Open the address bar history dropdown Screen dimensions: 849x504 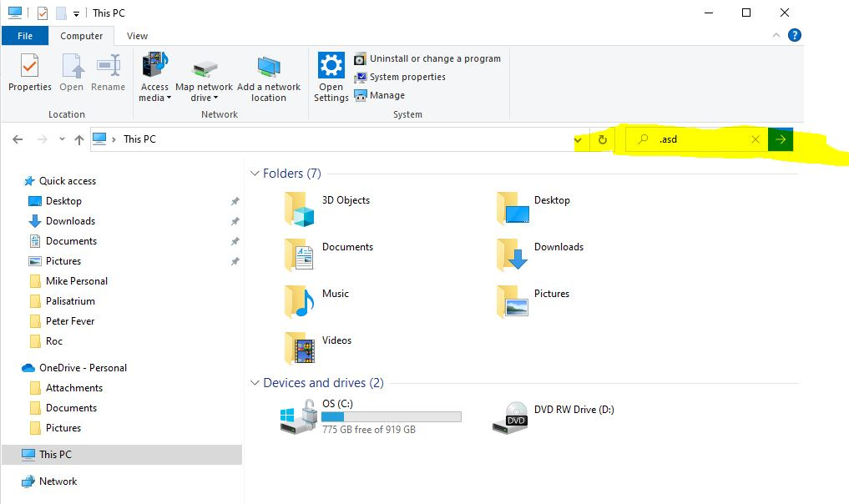(579, 139)
